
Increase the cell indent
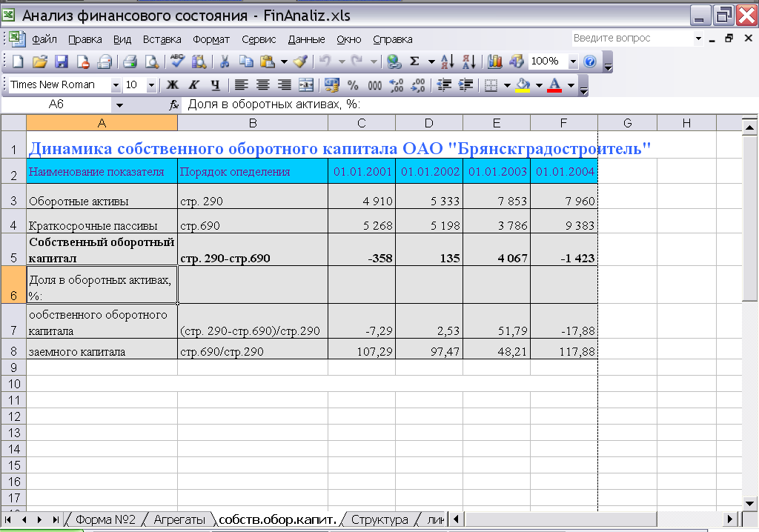pos(465,85)
